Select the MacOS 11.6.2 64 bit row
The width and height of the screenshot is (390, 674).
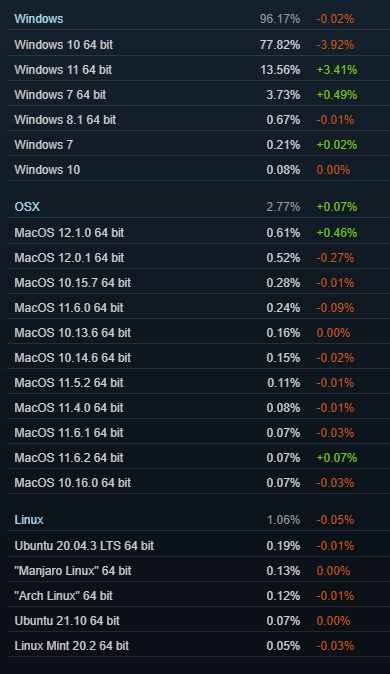[x=198, y=457]
